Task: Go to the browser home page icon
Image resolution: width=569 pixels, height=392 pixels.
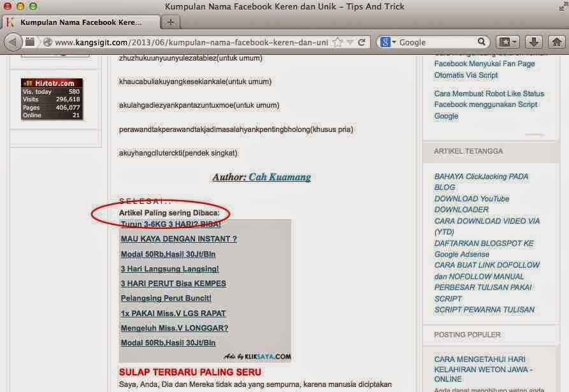Action: [x=557, y=42]
